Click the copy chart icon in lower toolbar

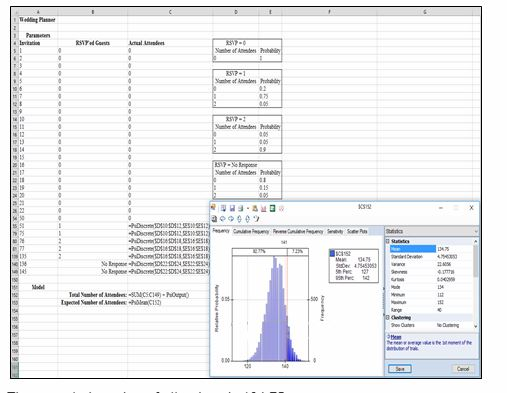214,219
